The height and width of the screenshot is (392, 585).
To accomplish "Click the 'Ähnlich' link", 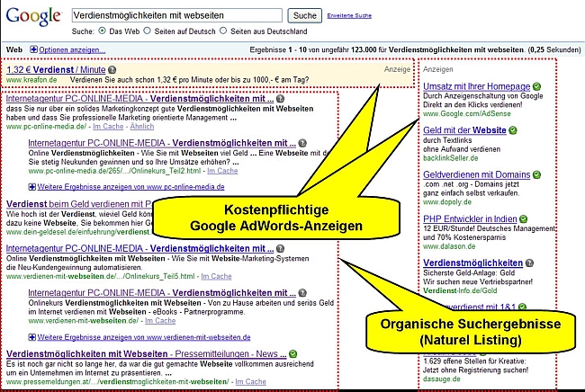I will 142,126.
